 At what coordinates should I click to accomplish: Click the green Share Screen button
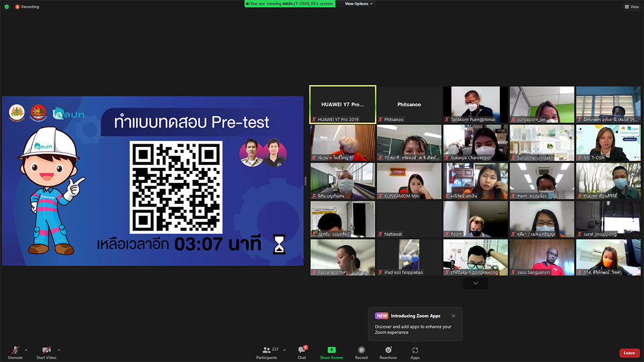click(331, 352)
